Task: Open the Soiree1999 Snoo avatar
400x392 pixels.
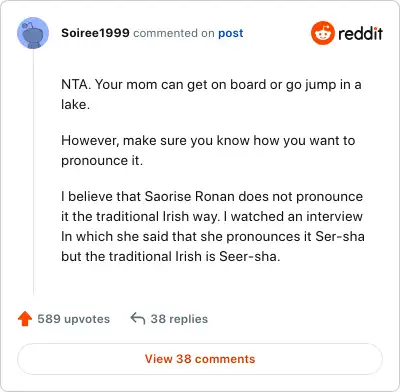Action: coord(33,33)
